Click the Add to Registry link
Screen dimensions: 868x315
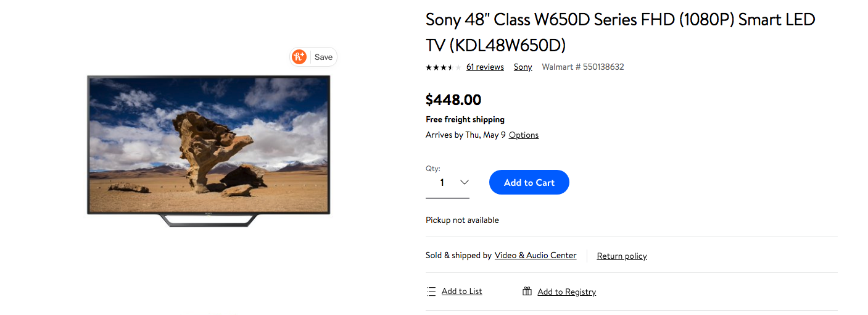click(566, 292)
